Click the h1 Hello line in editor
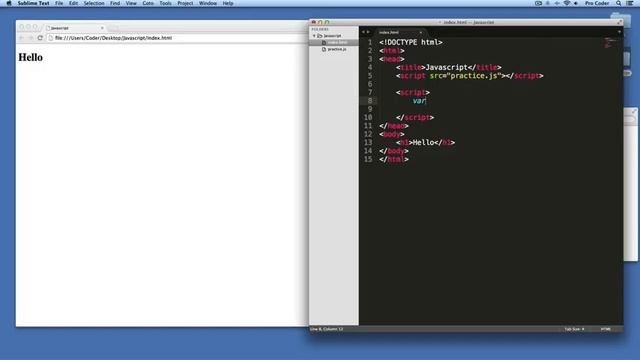This screenshot has width=640, height=360. pos(425,142)
